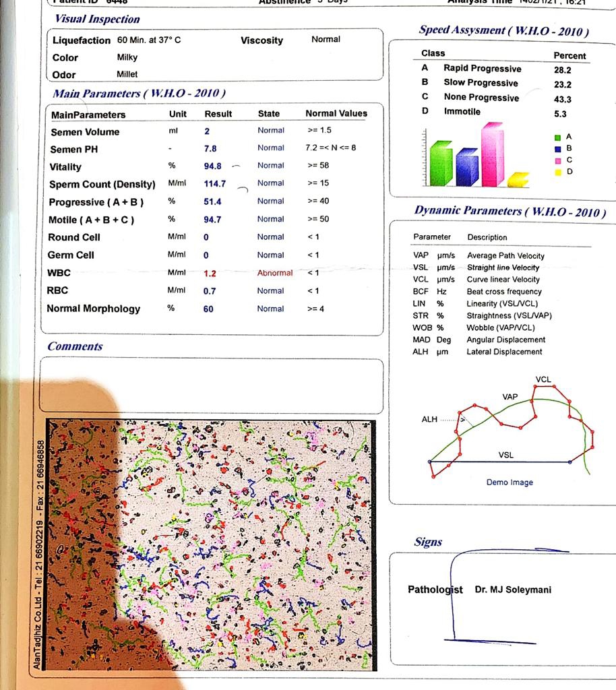Click the pink C legend swatch
Image resolution: width=616 pixels, height=690 pixels.
point(558,161)
